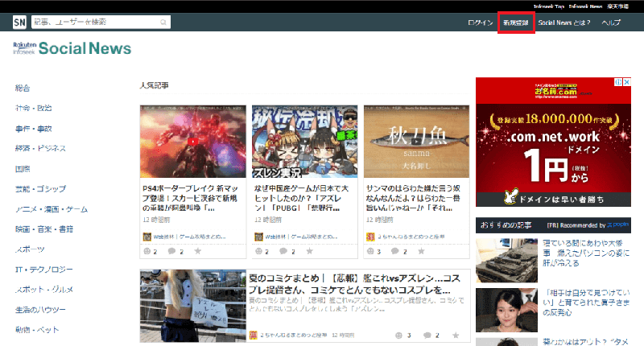Play the video on the PS4ボーダーブレイク thumbnail
Viewport: 644px width, 346px height.
click(192, 142)
